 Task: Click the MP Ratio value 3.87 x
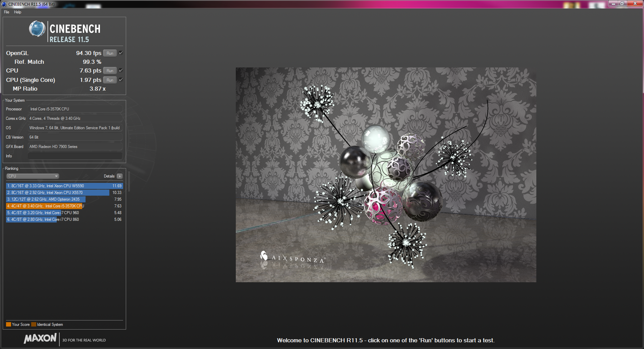click(98, 89)
